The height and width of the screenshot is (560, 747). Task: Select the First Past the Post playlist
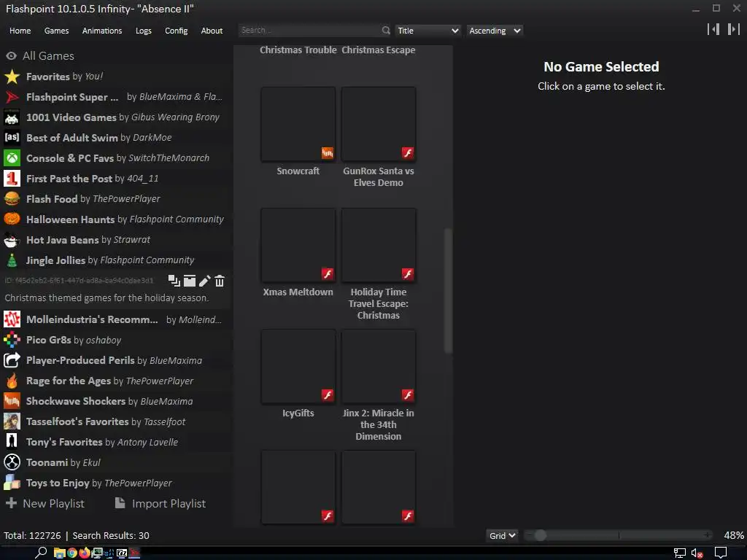click(116, 179)
